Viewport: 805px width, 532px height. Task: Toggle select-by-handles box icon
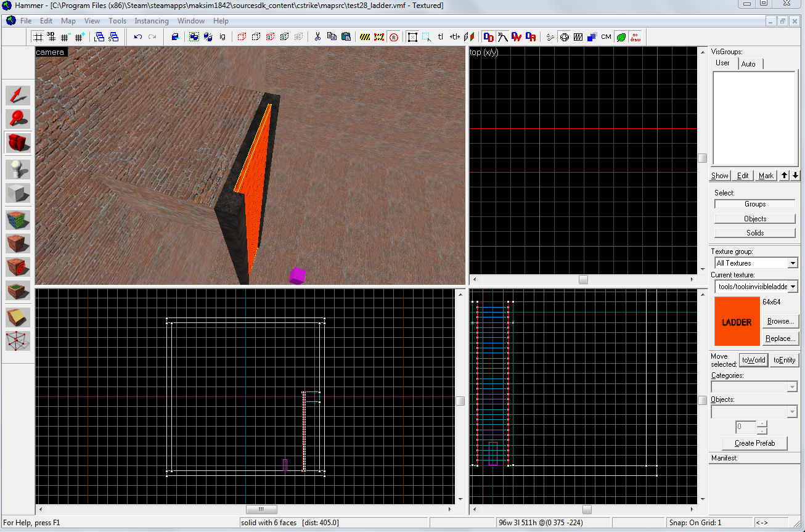[x=412, y=37]
